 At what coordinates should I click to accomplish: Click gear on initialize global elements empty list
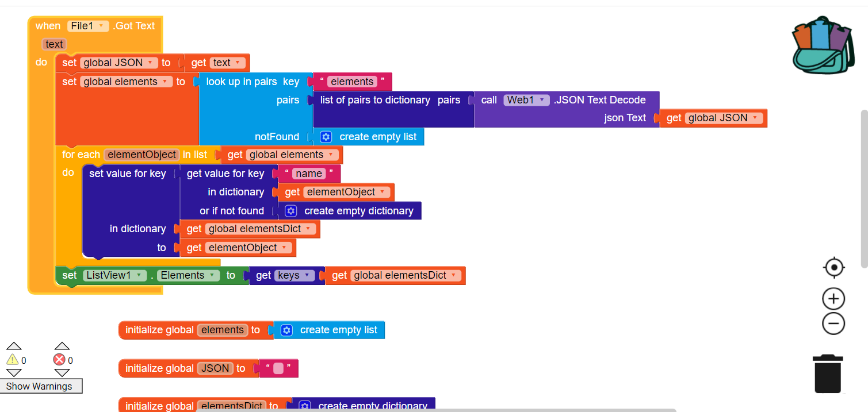(x=287, y=330)
